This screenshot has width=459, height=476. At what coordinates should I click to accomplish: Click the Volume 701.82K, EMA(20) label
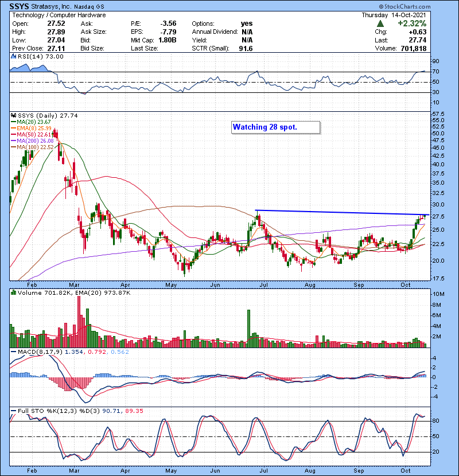(x=74, y=293)
